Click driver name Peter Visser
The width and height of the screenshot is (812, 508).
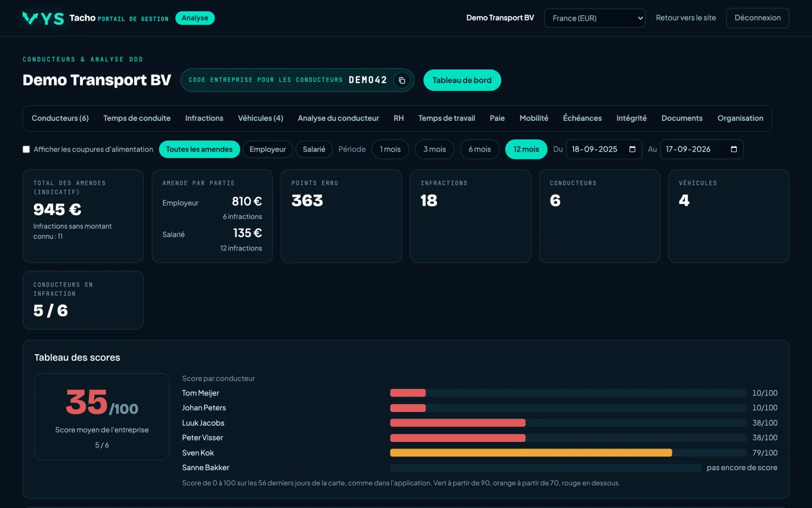[x=202, y=438]
